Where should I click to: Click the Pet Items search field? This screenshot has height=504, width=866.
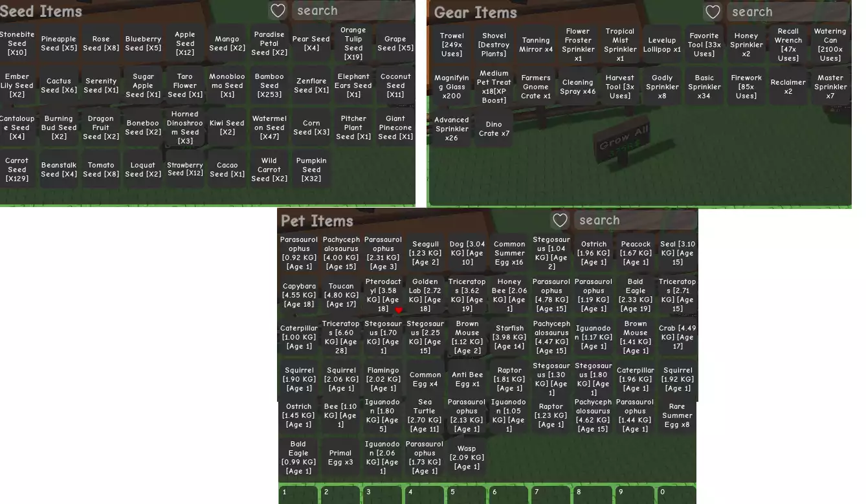click(634, 221)
